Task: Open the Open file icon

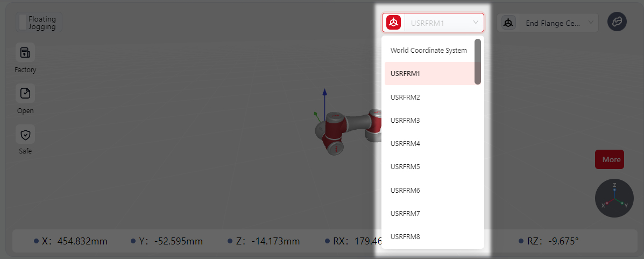Action: pyautogui.click(x=25, y=93)
